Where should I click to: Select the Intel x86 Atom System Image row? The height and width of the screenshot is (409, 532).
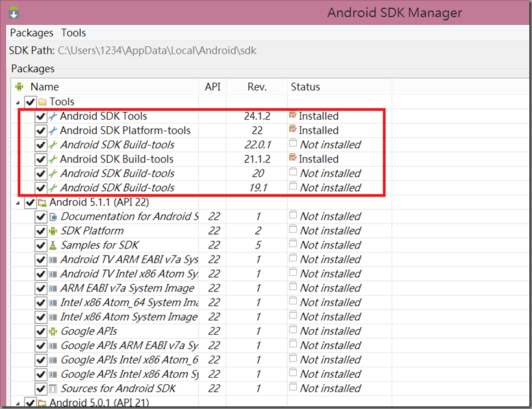[129, 317]
